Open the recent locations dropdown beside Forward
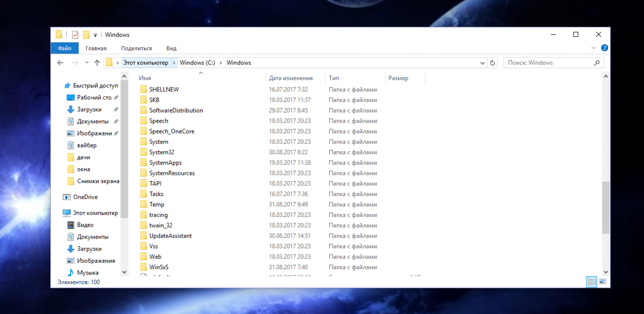Screen dimensions: 644x314 pos(87,63)
